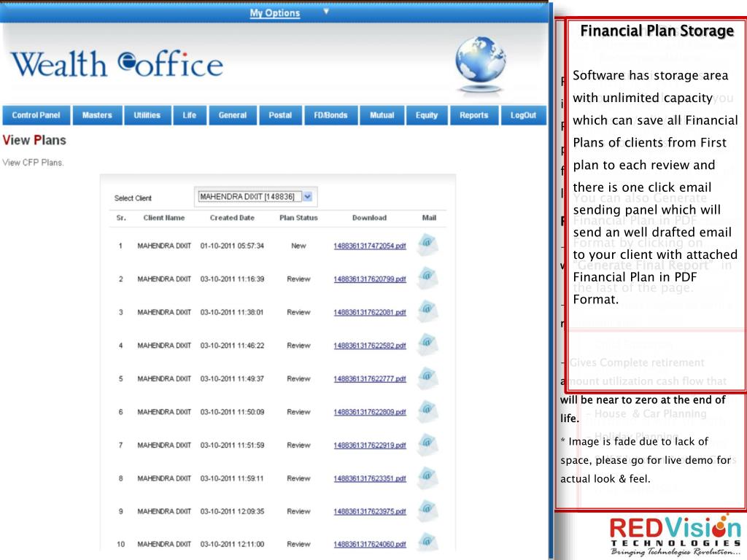Mail the plan created 03-10-2011 11:51:59

[427, 444]
